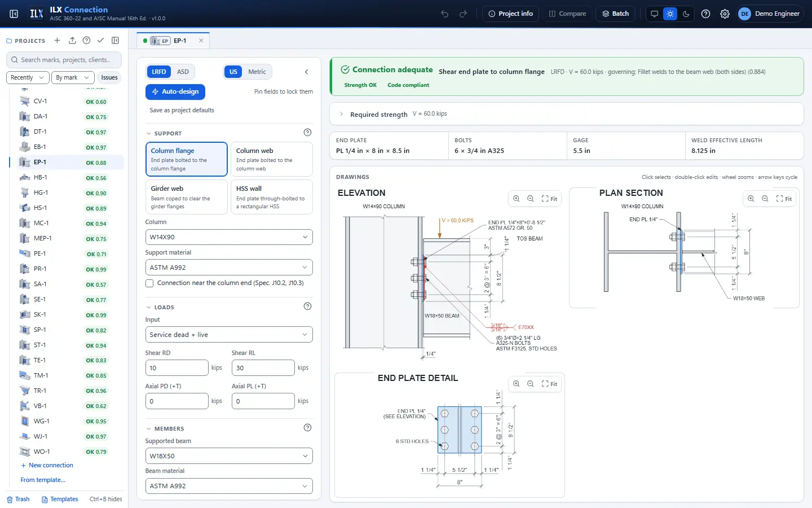This screenshot has width=812, height=508.
Task: Click Save as project defaults
Action: [x=182, y=110]
